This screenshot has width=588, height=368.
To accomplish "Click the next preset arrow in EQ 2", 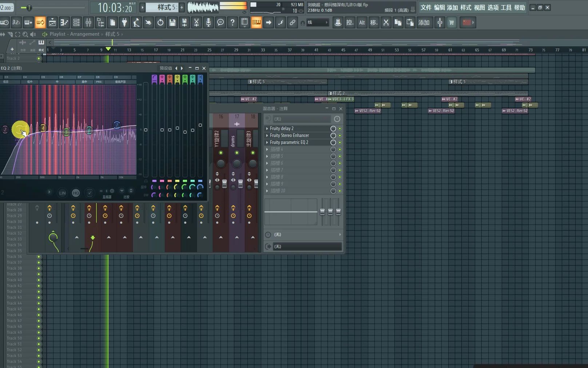I will [182, 68].
